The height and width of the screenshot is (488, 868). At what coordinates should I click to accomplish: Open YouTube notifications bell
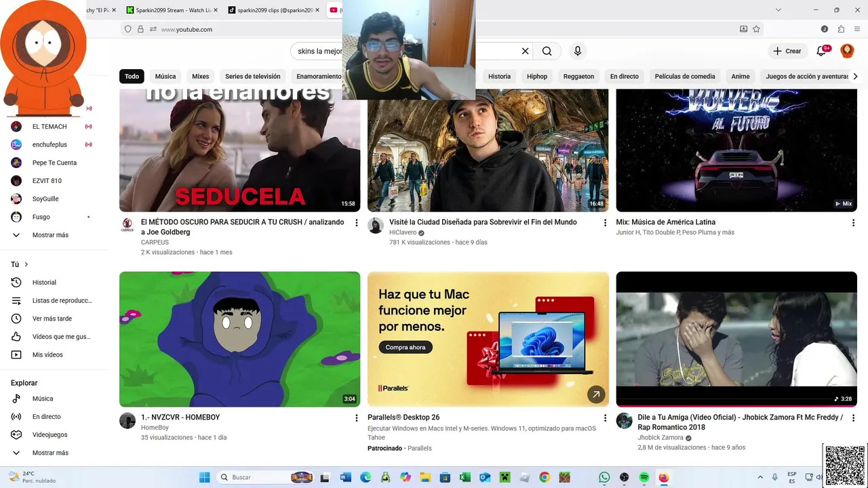tap(822, 51)
